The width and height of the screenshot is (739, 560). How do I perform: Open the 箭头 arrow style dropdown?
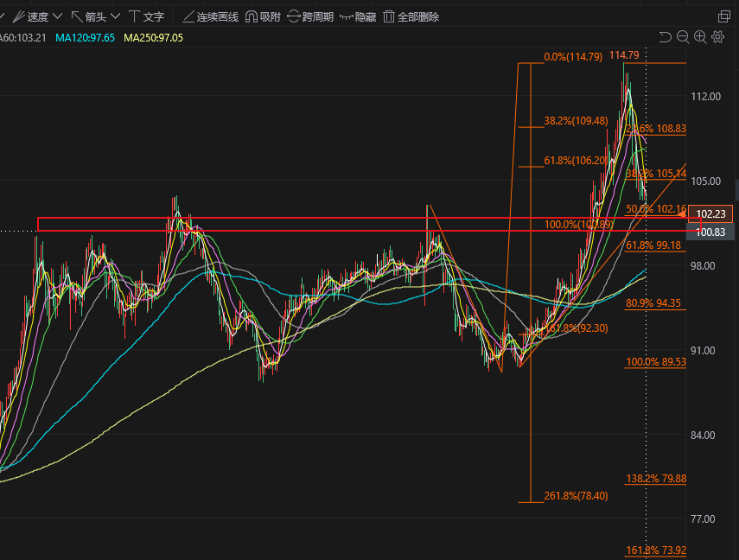[x=115, y=16]
